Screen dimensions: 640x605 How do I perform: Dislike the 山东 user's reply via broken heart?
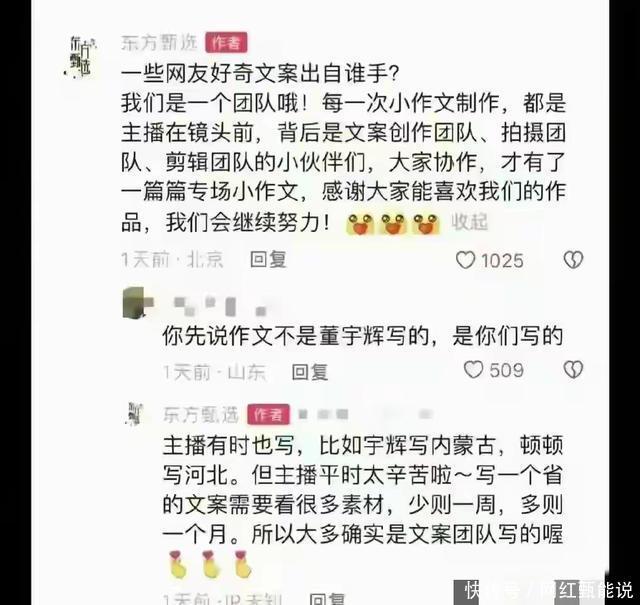tap(573, 370)
